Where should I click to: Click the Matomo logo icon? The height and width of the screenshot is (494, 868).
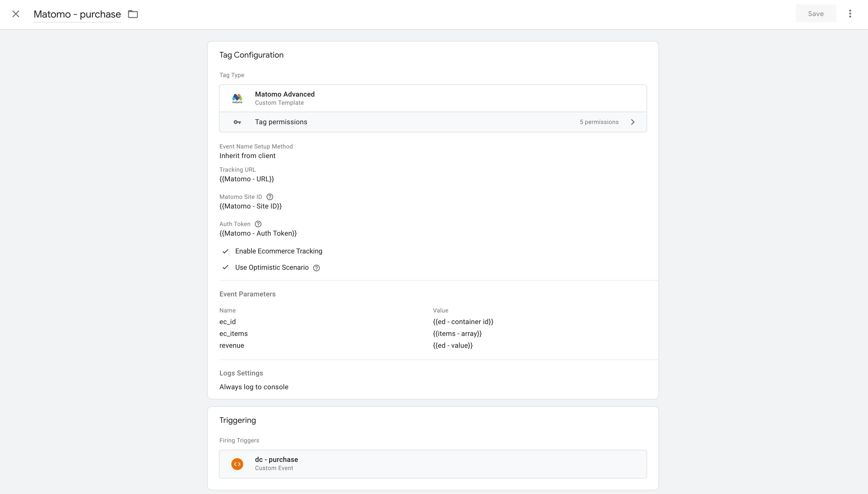(x=237, y=98)
